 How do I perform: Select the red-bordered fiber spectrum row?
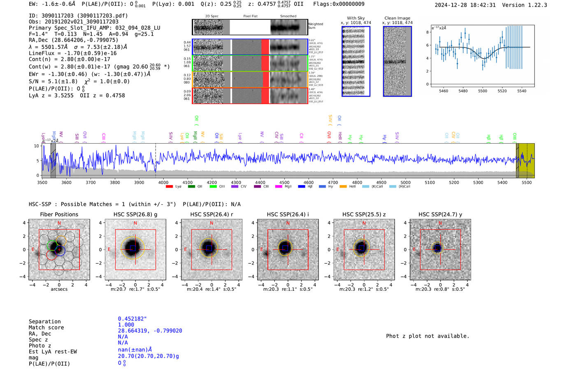click(x=250, y=95)
